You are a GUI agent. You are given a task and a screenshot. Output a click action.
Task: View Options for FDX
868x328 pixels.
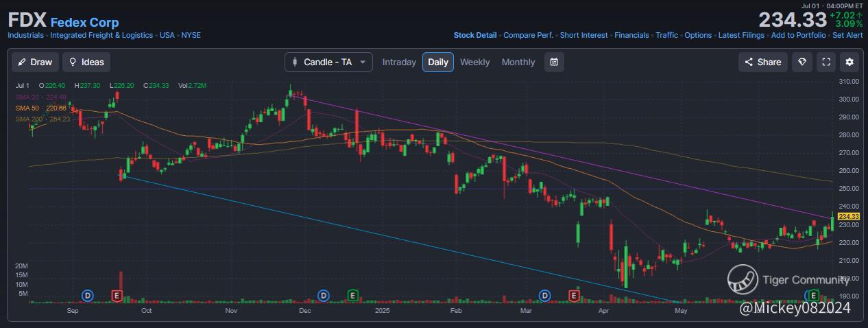tap(698, 35)
